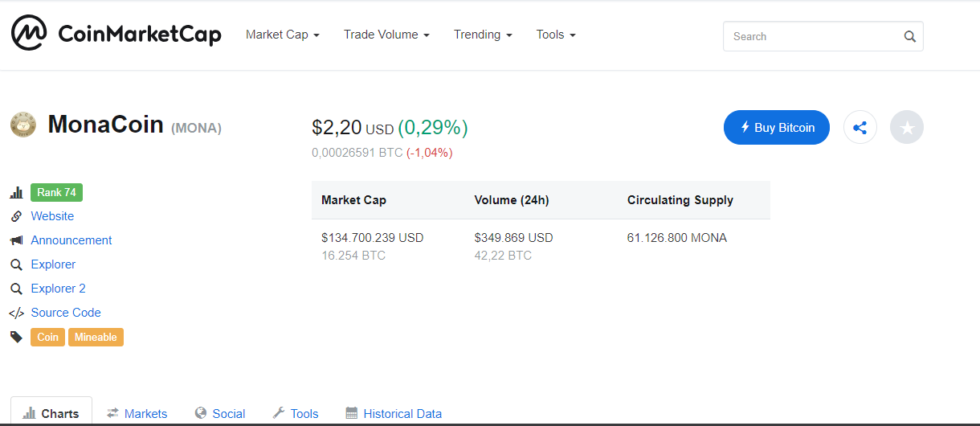Image resolution: width=980 pixels, height=426 pixels.
Task: Toggle the star watchlist button
Action: click(906, 127)
